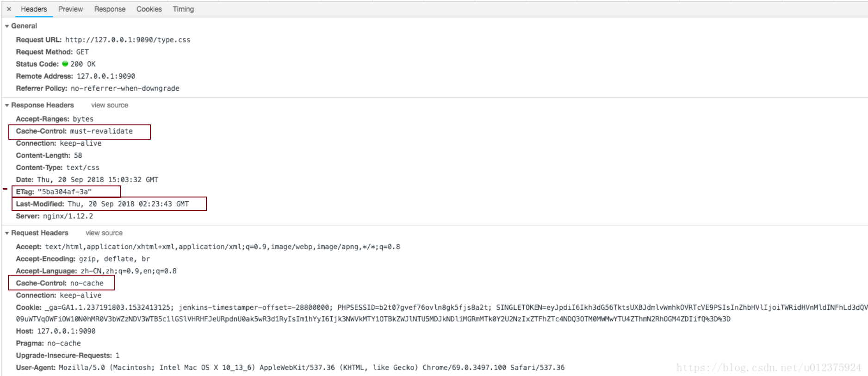View source of Request Headers
This screenshot has width=868, height=376.
(x=104, y=233)
